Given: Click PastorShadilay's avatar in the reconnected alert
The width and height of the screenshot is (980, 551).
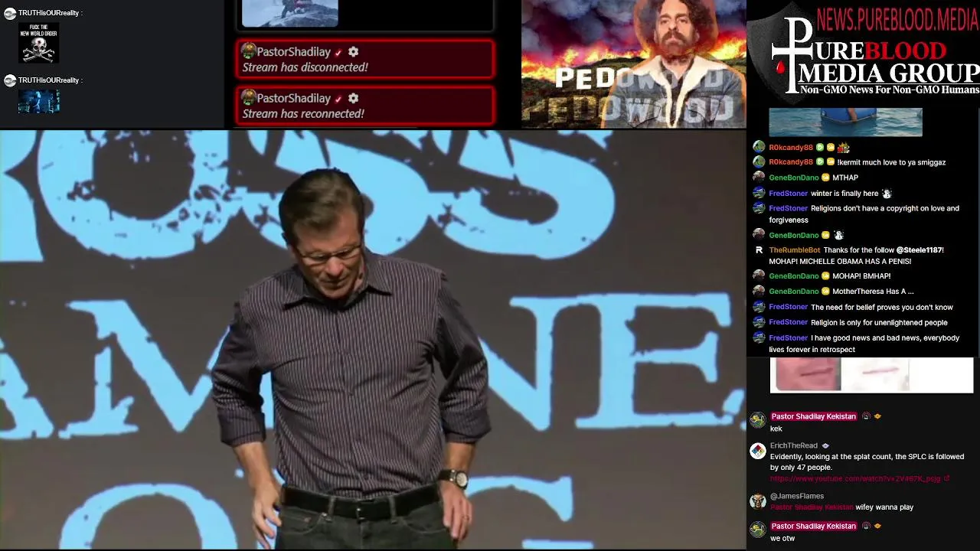Looking at the screenshot, I should 248,98.
